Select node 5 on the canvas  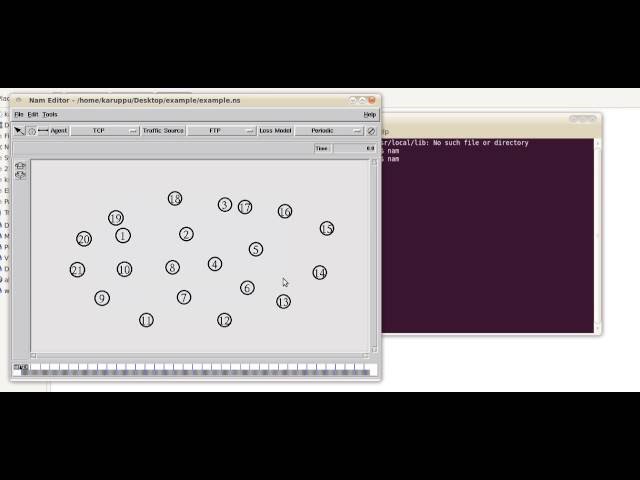256,249
